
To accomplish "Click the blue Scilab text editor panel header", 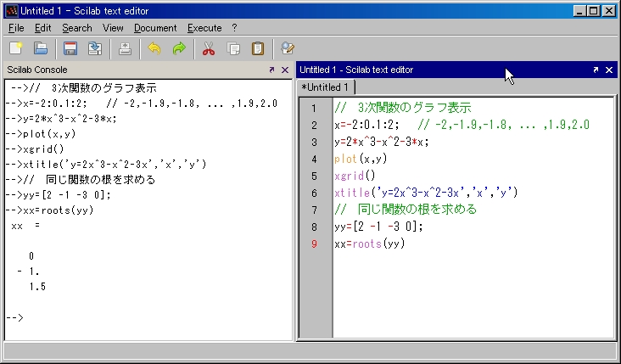I will click(456, 70).
